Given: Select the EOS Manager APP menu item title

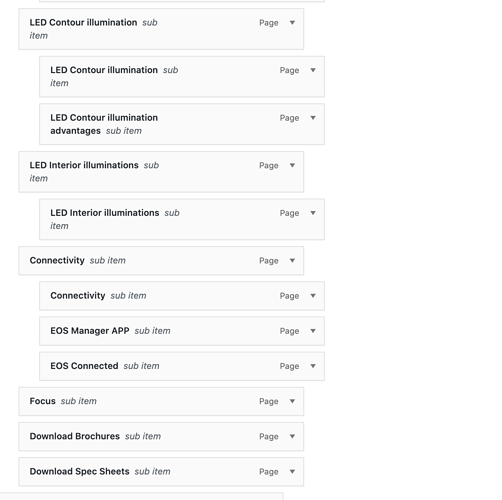Looking at the screenshot, I should pyautogui.click(x=90, y=331).
